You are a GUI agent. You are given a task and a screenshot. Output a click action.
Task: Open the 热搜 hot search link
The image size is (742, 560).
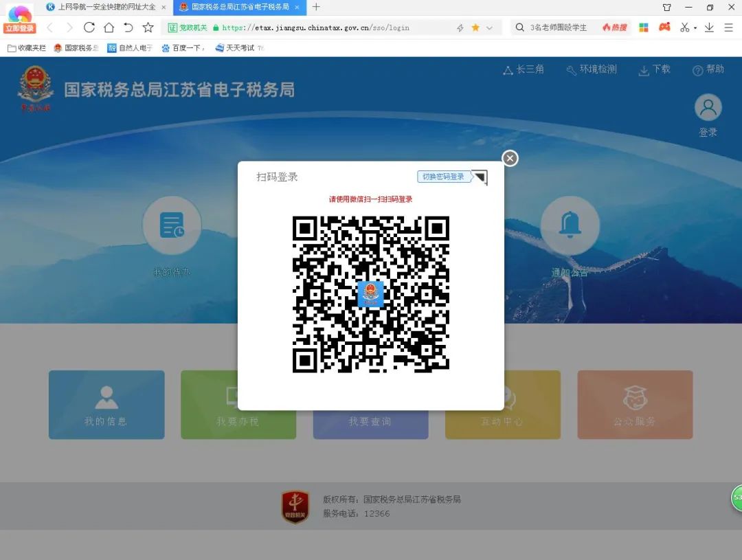click(615, 27)
